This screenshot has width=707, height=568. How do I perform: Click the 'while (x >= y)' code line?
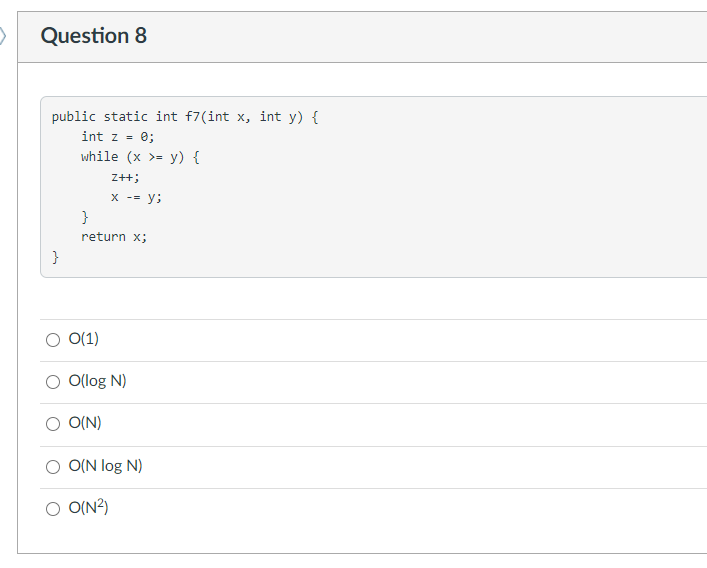click(x=140, y=157)
